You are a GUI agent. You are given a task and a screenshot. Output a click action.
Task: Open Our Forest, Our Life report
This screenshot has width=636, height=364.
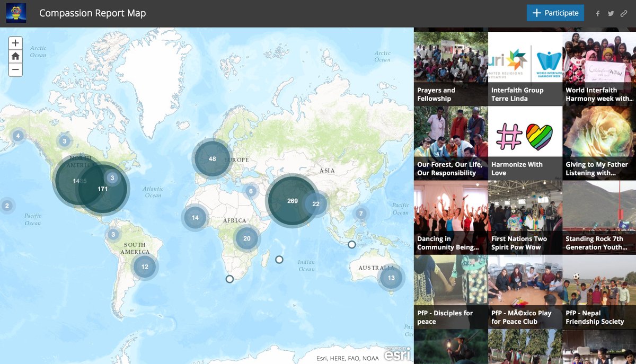click(x=450, y=143)
